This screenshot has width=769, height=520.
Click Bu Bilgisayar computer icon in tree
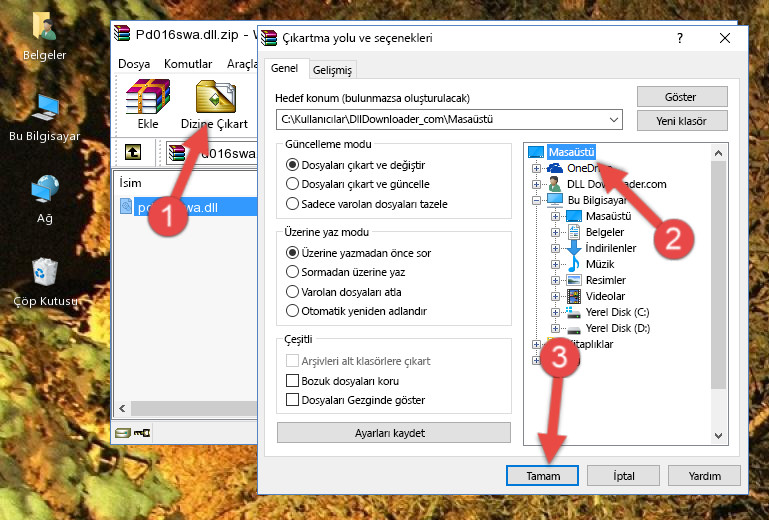click(555, 200)
